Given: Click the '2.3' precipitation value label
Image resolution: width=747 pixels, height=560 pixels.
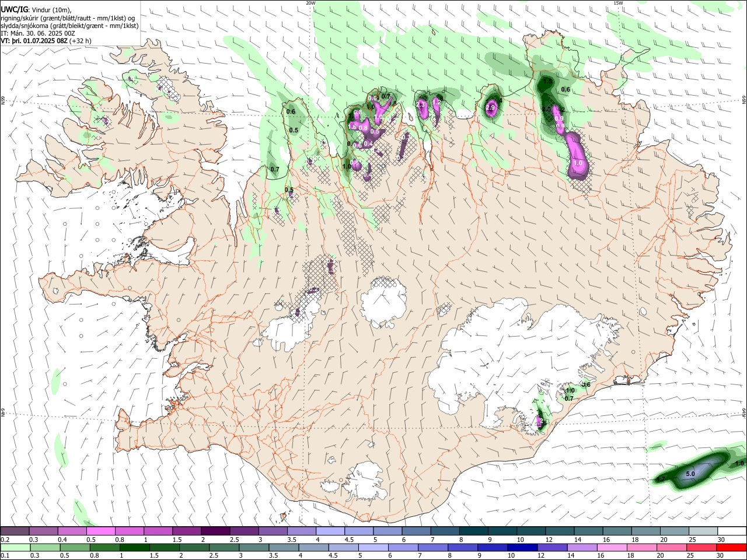Looking at the screenshot, I should 421,104.
